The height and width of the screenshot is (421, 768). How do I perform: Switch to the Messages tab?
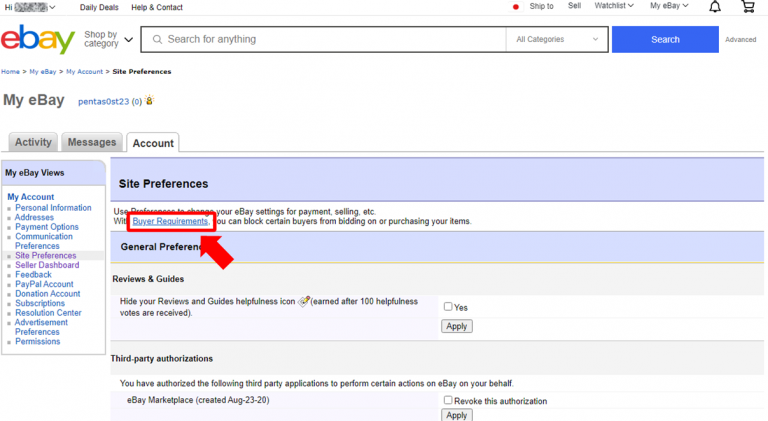pyautogui.click(x=92, y=143)
